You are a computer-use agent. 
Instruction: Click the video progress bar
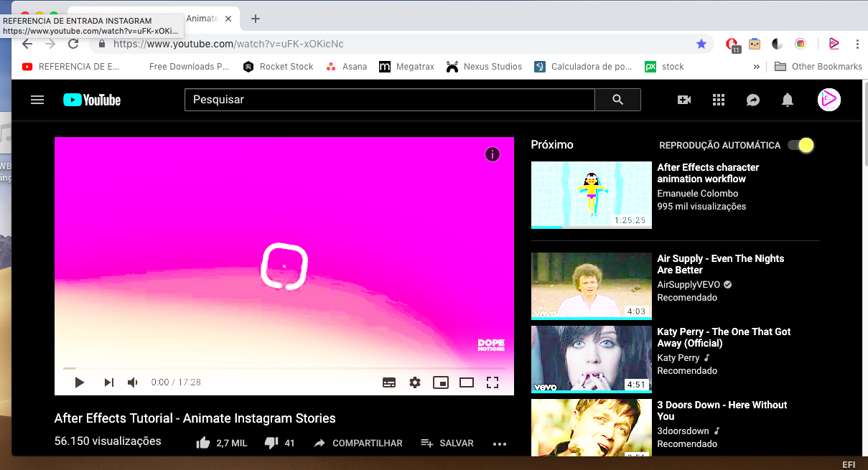pyautogui.click(x=284, y=368)
